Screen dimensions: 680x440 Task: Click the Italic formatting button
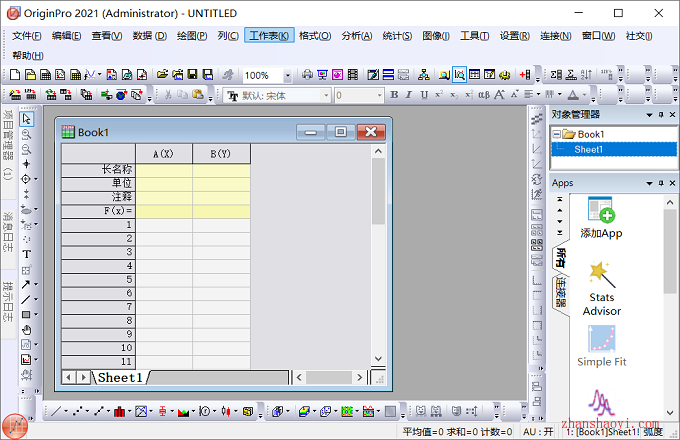409,95
